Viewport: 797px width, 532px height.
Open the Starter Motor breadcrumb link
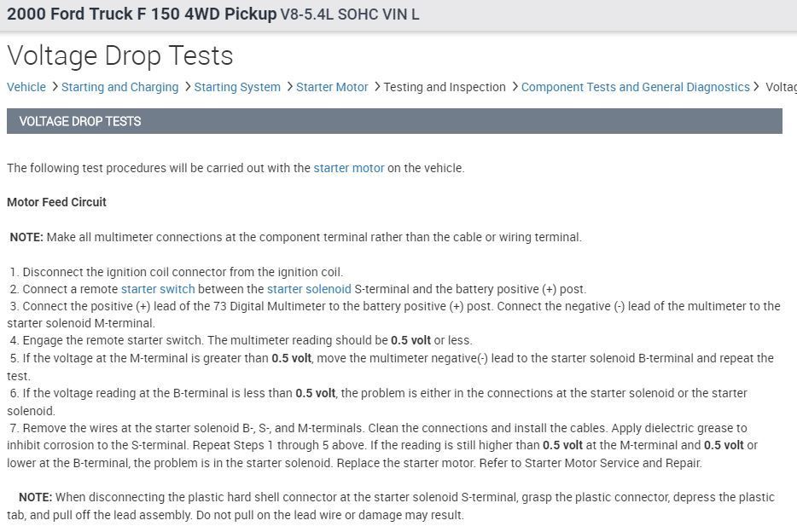tap(332, 87)
